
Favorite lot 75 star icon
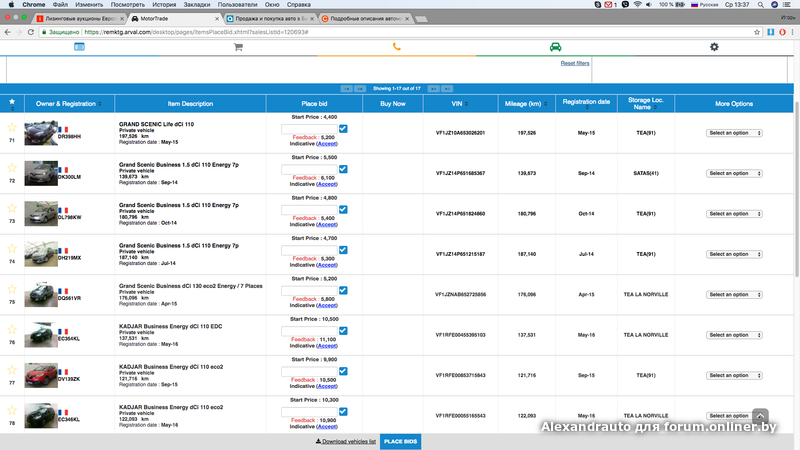[12, 289]
